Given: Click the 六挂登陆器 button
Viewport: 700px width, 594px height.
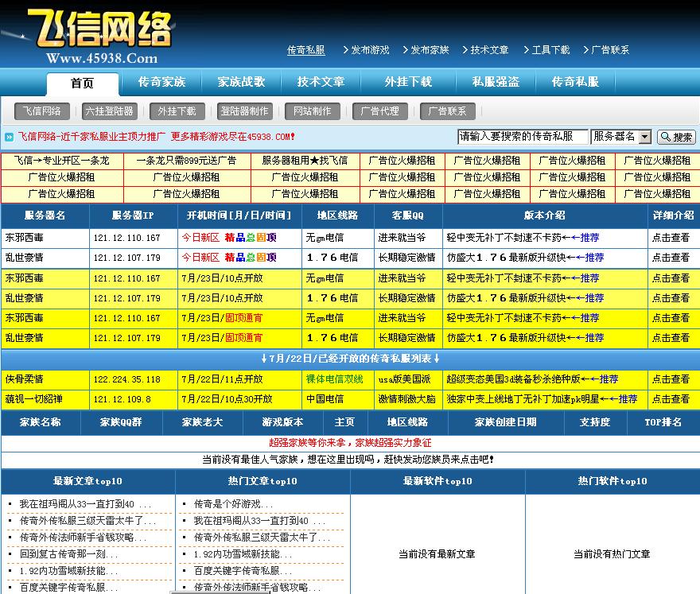Looking at the screenshot, I should point(109,111).
